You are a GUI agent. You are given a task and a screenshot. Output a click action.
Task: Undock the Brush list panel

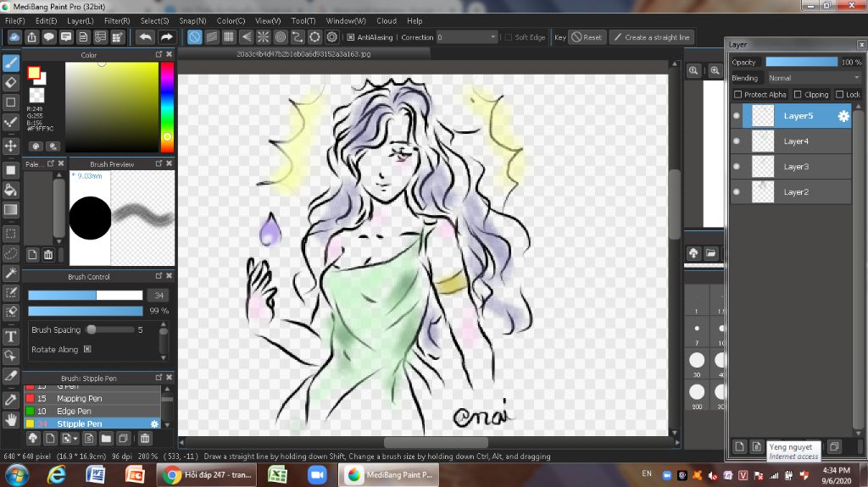click(159, 378)
